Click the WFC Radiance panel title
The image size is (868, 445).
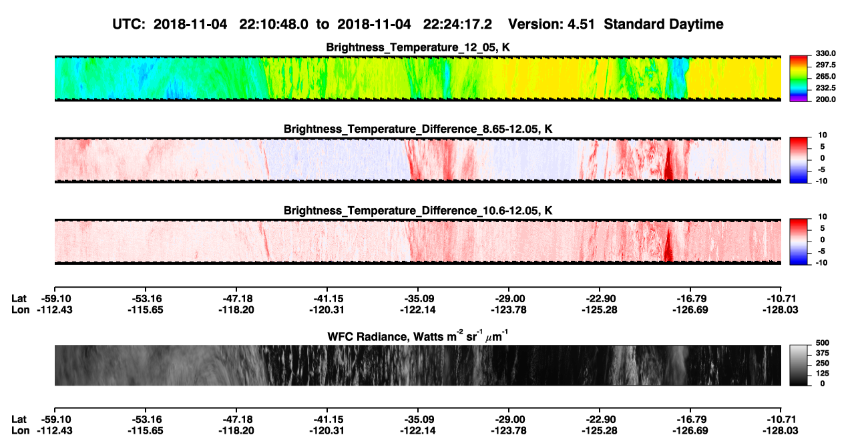pos(418,335)
